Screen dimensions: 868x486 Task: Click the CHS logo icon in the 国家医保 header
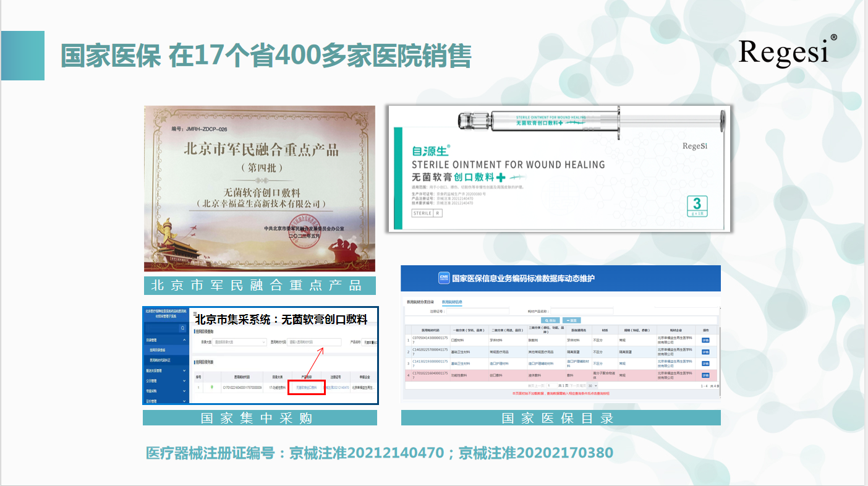tap(443, 278)
